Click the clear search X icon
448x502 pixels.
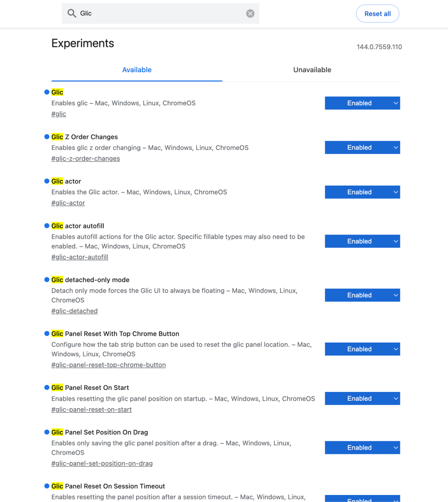click(x=250, y=13)
